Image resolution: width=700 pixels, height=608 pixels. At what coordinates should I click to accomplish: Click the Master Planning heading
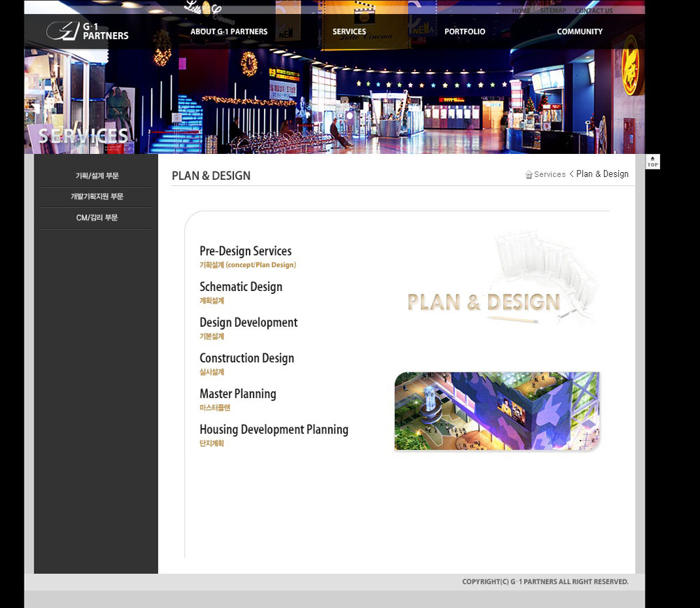tap(237, 394)
